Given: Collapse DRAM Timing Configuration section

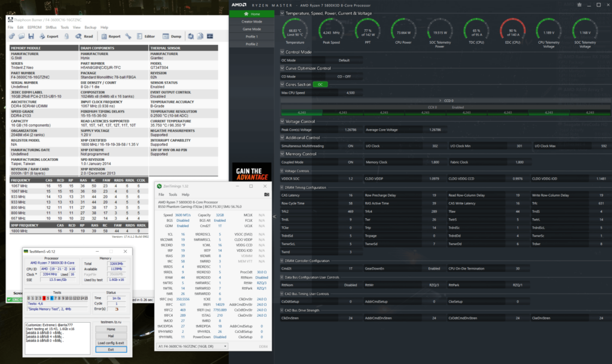Looking at the screenshot, I should (x=282, y=187).
